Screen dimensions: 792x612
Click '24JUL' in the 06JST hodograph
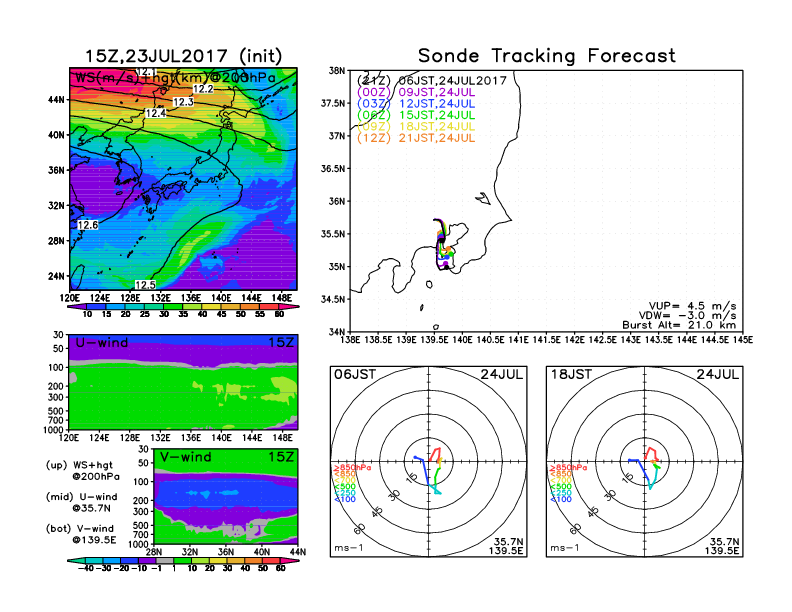[x=502, y=374]
